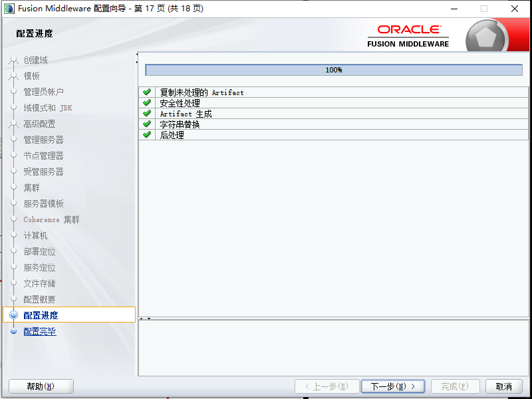The width and height of the screenshot is (532, 399).
Task: Click the 复制未处理的 Artifact row text
Action: (x=202, y=92)
